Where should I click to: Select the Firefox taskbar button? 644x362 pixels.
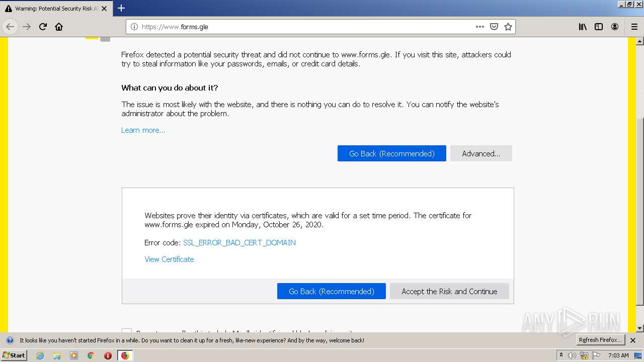tap(125, 355)
